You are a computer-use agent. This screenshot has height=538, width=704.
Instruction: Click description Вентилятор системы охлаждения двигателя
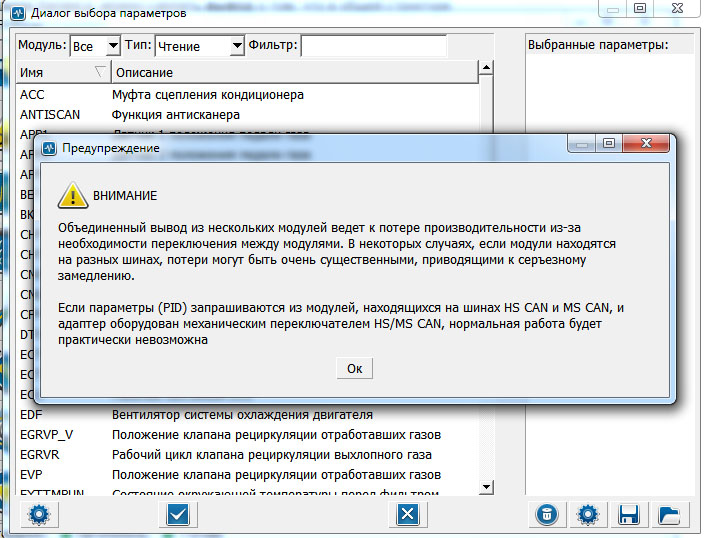point(242,415)
